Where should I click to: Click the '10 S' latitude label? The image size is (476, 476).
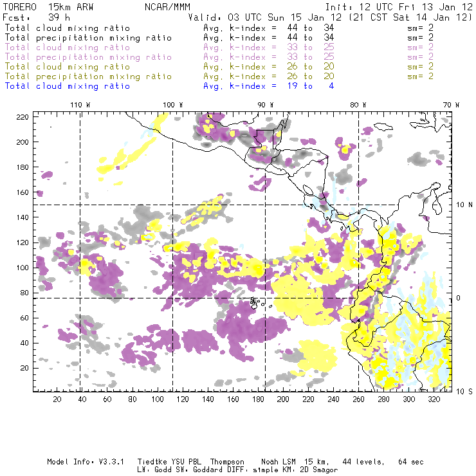464,392
